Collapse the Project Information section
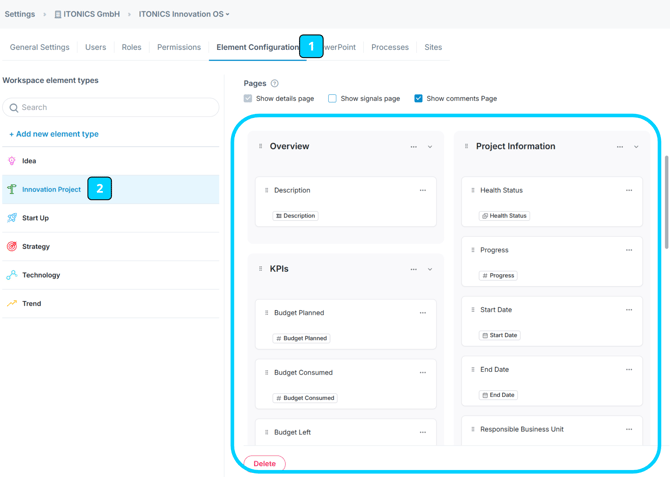Viewport: 670px width, 477px height. pos(636,147)
